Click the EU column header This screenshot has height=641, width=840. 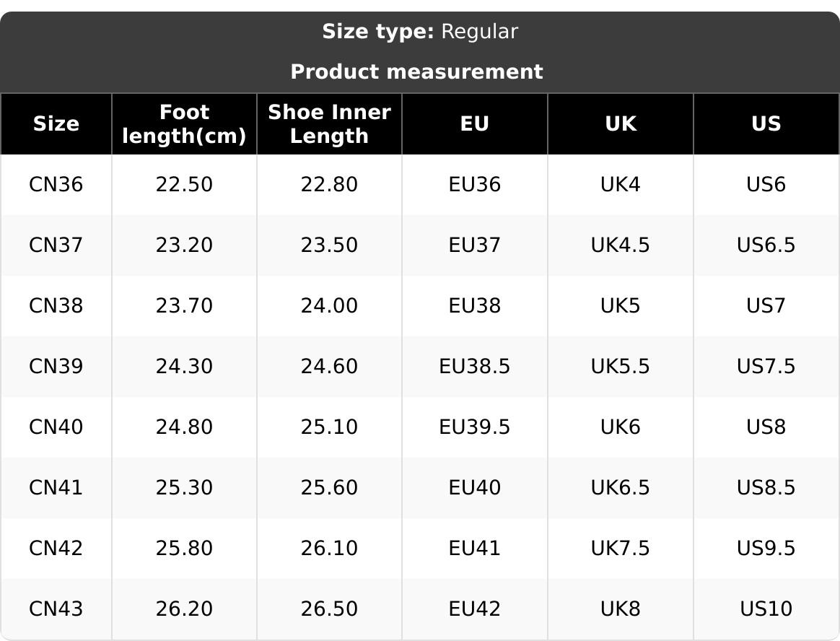475,124
